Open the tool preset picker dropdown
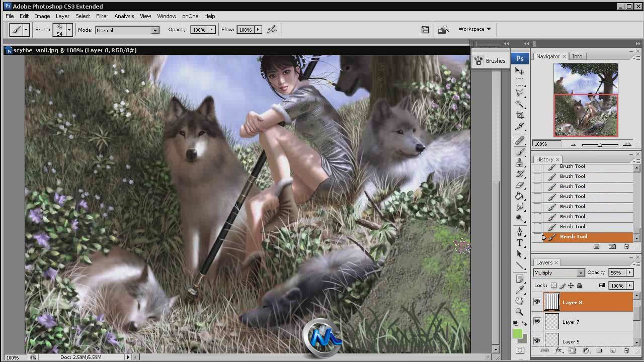Image resolution: width=644 pixels, height=362 pixels. [x=26, y=30]
